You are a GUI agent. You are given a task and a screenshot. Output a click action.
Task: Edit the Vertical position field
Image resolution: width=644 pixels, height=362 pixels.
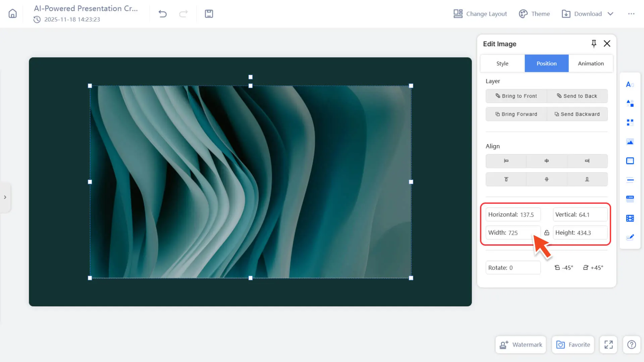tap(580, 215)
